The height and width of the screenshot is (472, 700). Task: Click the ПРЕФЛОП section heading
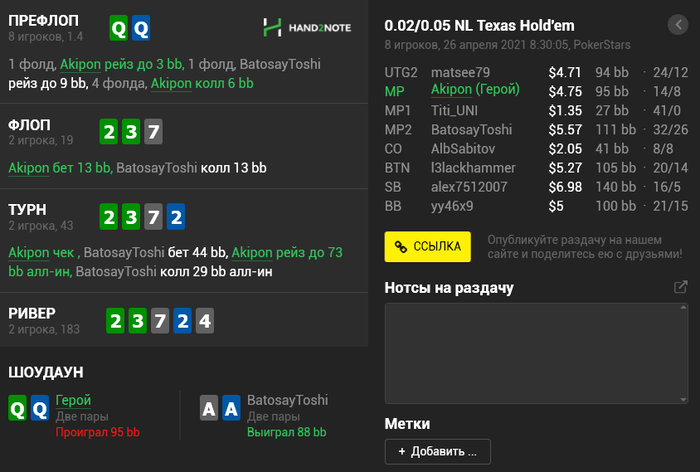click(43, 21)
